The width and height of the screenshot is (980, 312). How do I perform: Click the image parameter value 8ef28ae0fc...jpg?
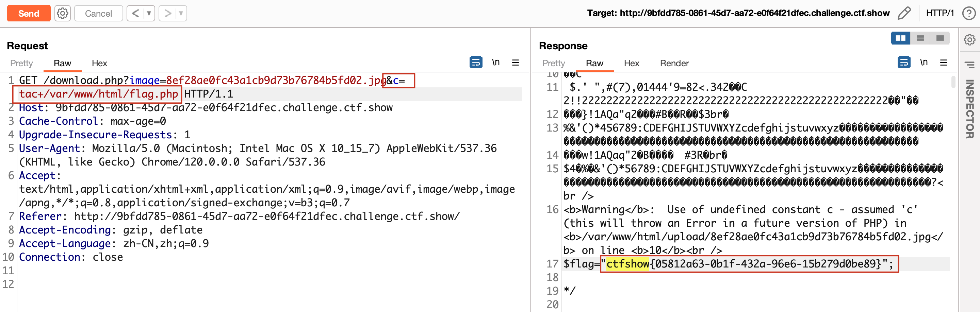coord(276,80)
